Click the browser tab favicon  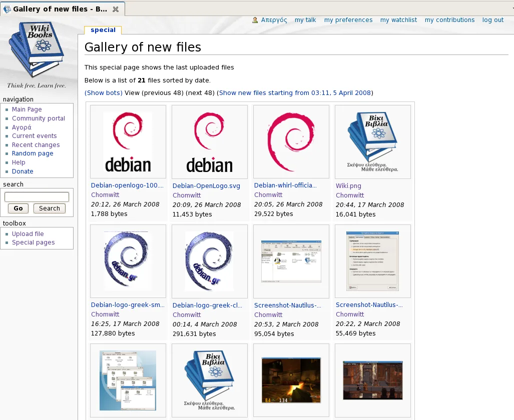[x=7, y=9]
